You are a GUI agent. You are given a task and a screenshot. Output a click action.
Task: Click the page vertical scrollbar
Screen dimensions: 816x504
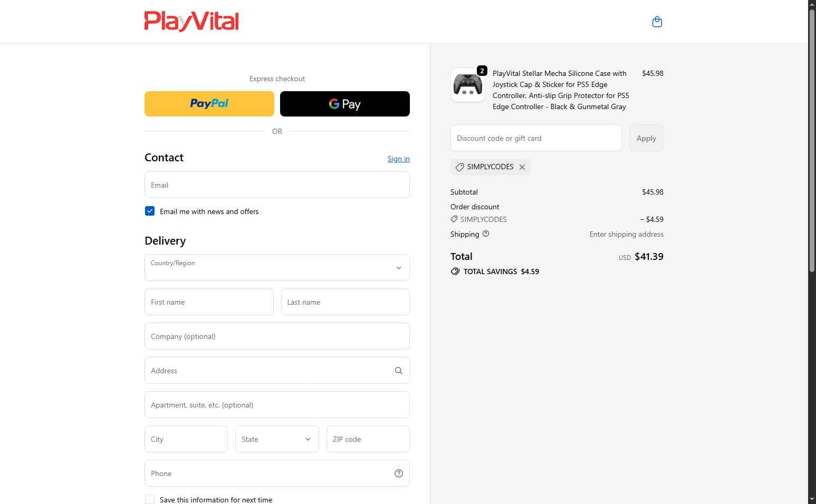812,141
